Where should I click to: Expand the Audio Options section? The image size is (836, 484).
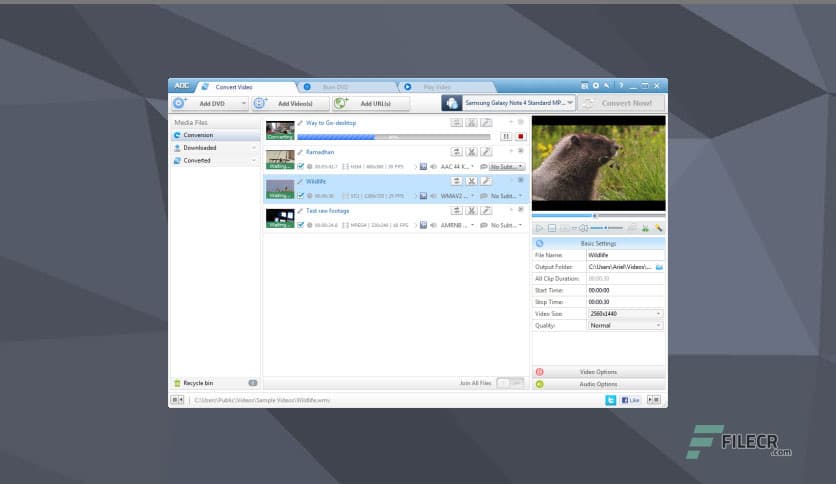(x=598, y=384)
